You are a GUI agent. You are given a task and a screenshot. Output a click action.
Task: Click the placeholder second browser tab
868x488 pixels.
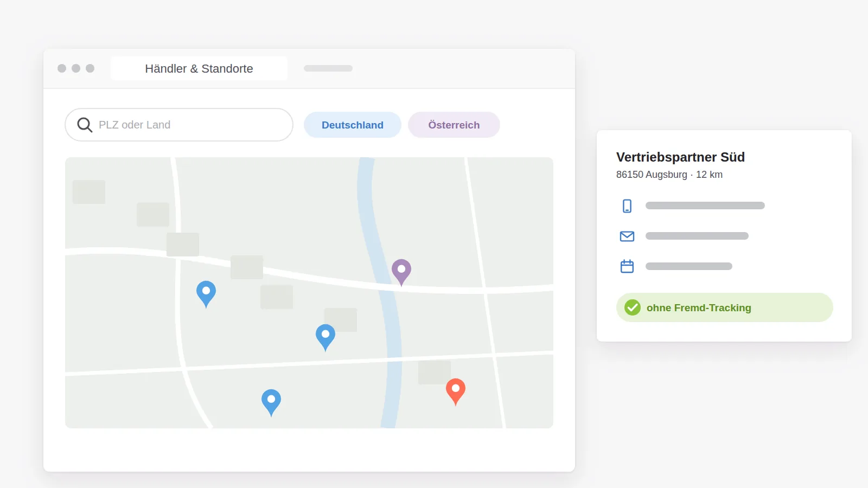click(x=328, y=68)
